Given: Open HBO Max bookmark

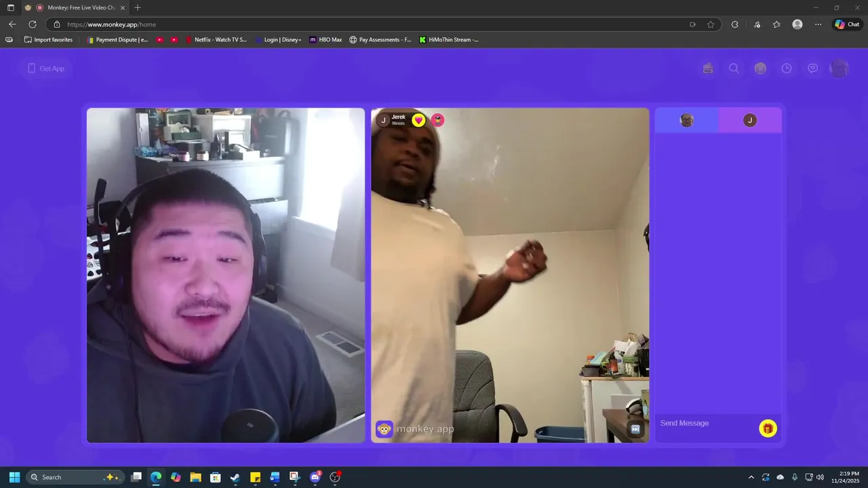Looking at the screenshot, I should pyautogui.click(x=325, y=40).
